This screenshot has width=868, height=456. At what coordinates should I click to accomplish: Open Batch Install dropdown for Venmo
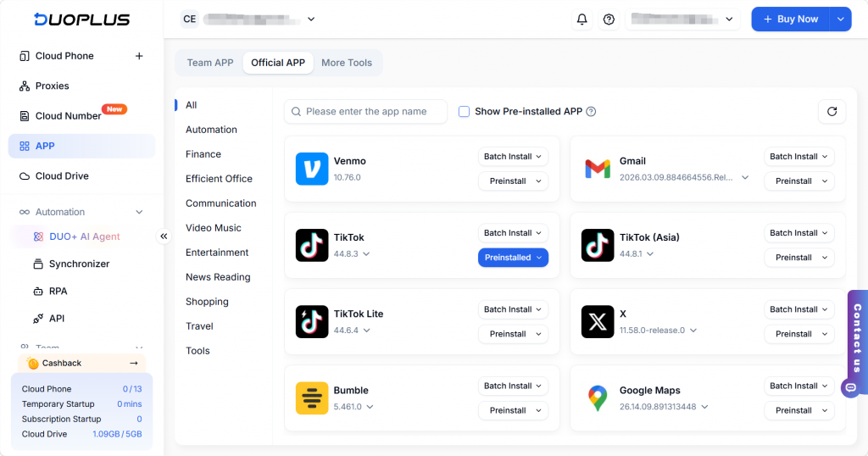[x=513, y=157]
